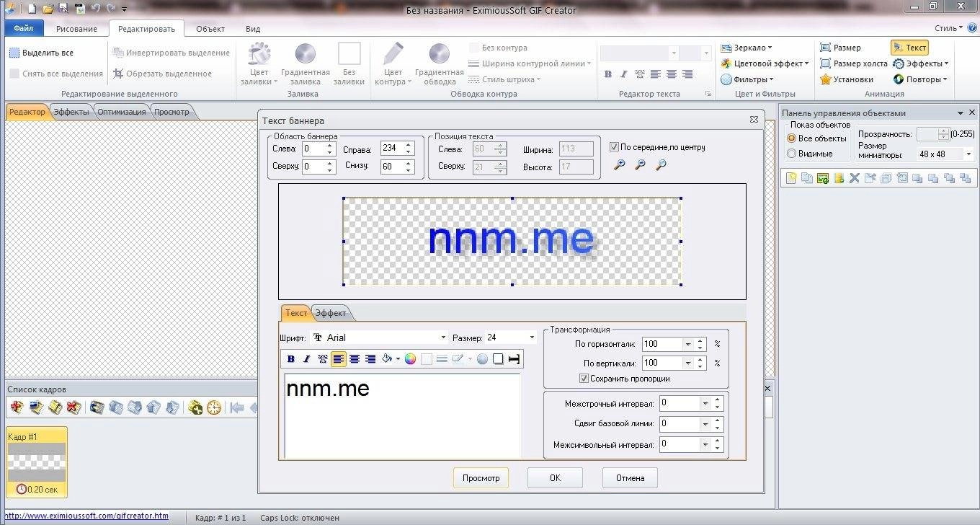This screenshot has height=525, width=980.
Task: Add image object with green plus icon
Action: pyautogui.click(x=823, y=178)
